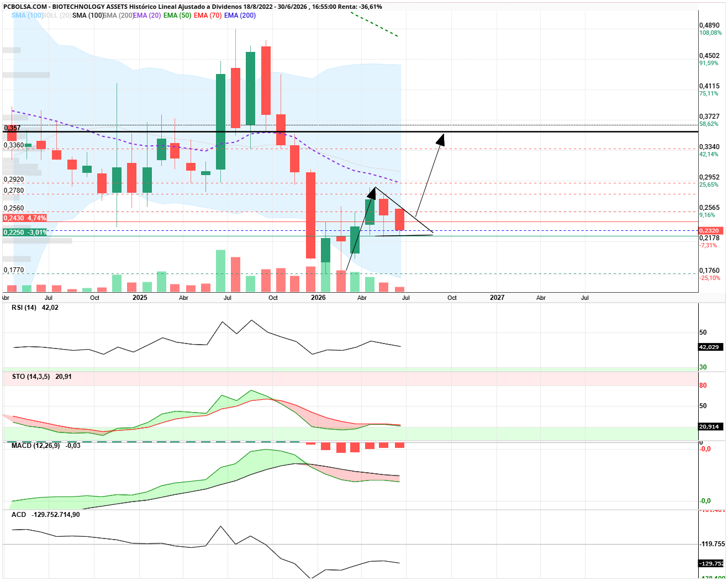Click the 0,1760 price axis value
728x581 pixels.
coord(709,271)
